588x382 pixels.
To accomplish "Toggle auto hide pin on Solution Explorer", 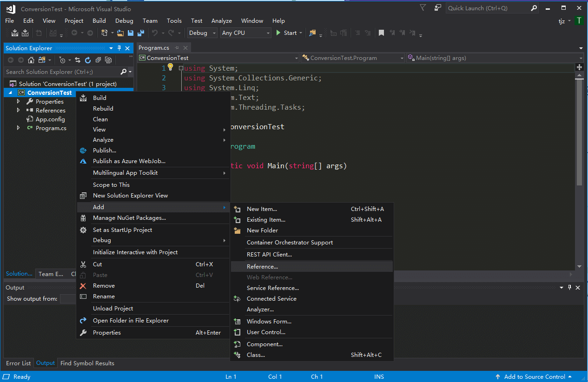I will click(x=119, y=48).
